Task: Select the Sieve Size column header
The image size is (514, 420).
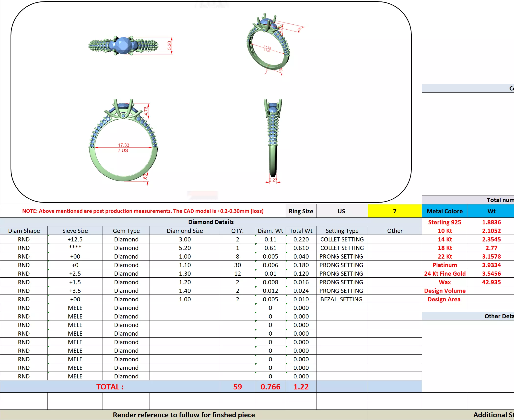Action: [x=75, y=231]
